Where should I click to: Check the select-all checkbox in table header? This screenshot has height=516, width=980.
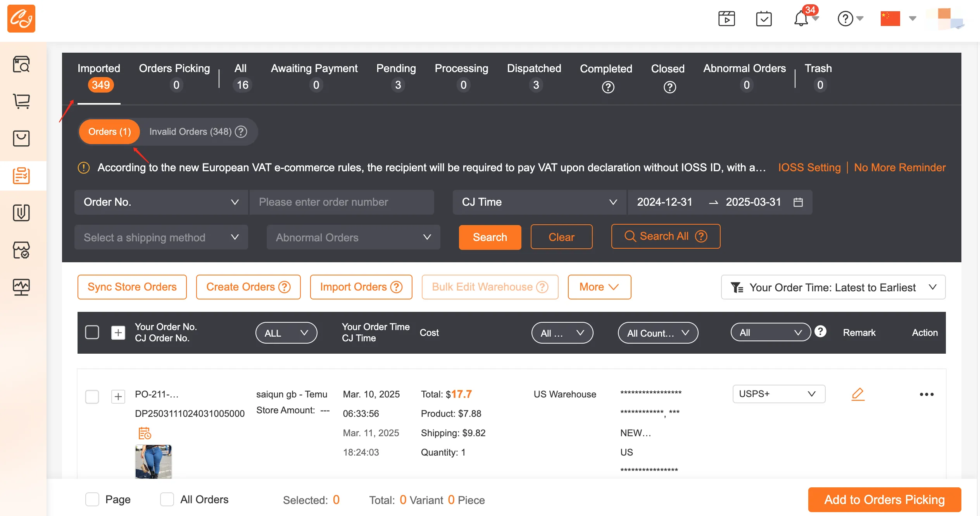[x=92, y=332]
